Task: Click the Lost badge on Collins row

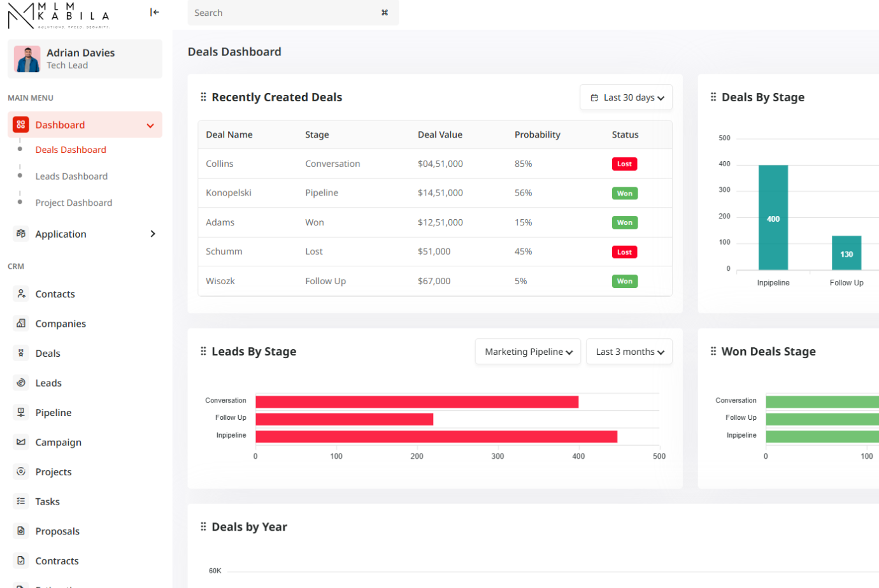Action: pyautogui.click(x=624, y=164)
